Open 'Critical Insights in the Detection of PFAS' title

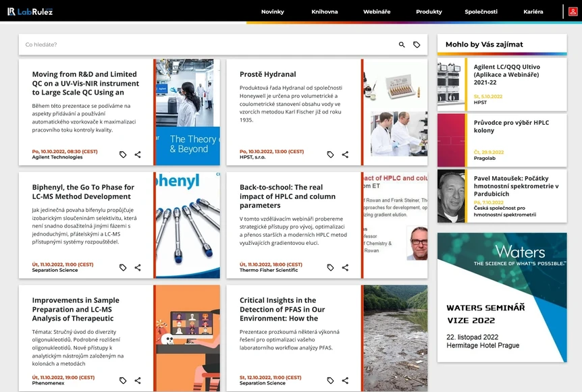282,309
